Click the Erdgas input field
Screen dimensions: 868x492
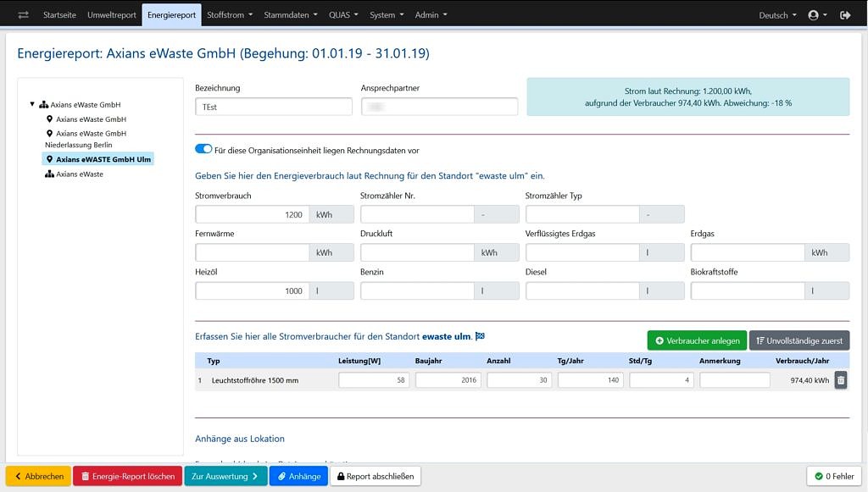click(748, 252)
